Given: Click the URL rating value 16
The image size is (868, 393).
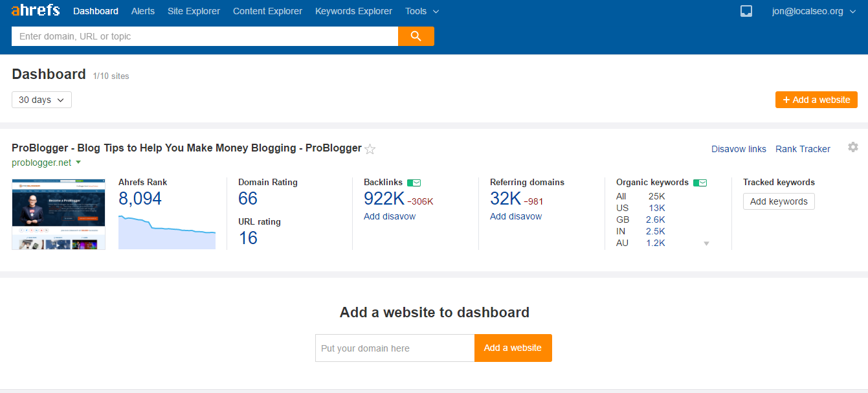Looking at the screenshot, I should (248, 238).
